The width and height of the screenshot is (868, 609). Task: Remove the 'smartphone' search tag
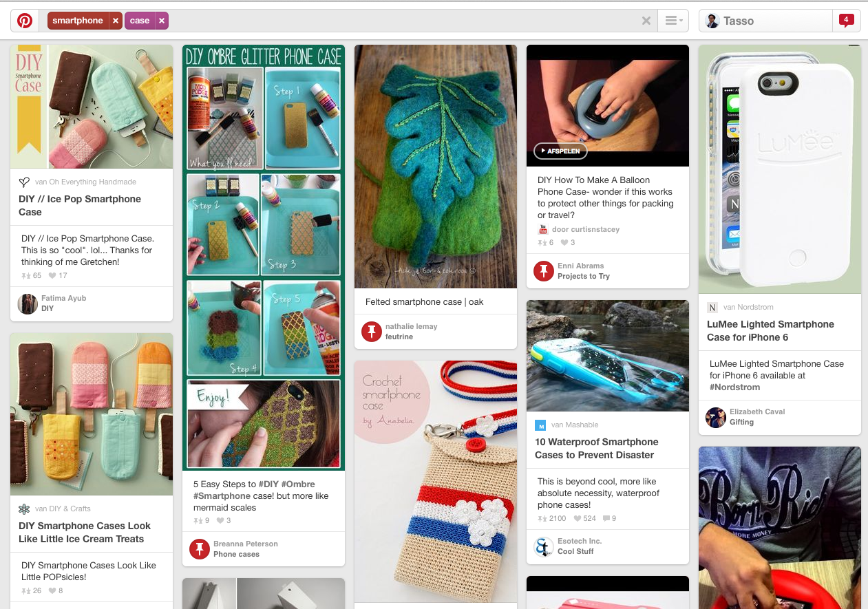pos(116,21)
